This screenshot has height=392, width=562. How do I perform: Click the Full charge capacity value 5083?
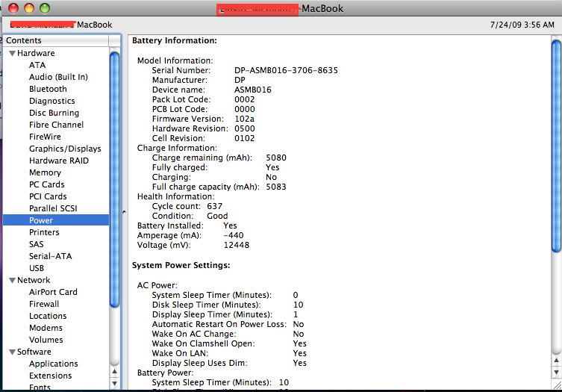(276, 187)
